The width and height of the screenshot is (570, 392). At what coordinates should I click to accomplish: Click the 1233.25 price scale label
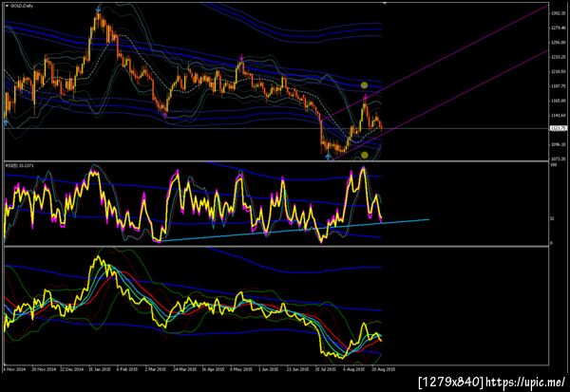(x=558, y=57)
